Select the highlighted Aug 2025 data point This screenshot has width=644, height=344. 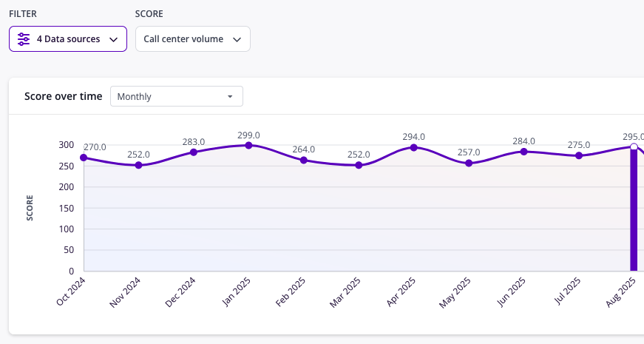[634, 147]
